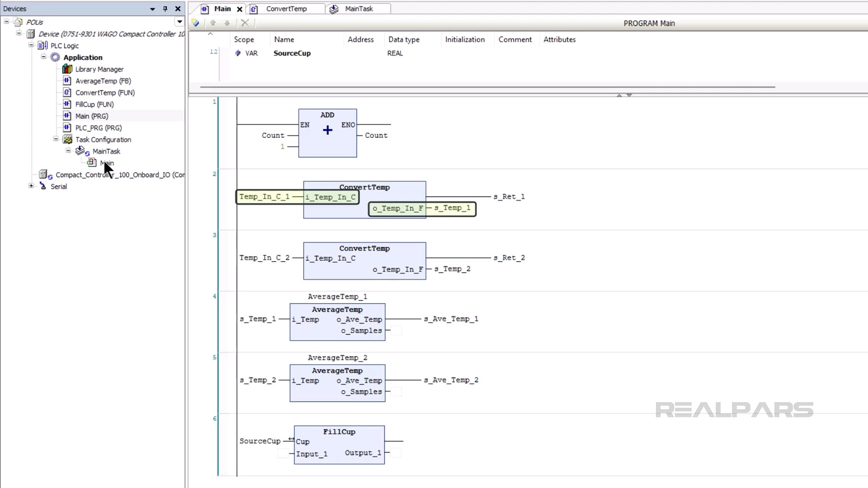Click the delete X toolbar icon
Image resolution: width=868 pixels, height=488 pixels.
click(245, 23)
